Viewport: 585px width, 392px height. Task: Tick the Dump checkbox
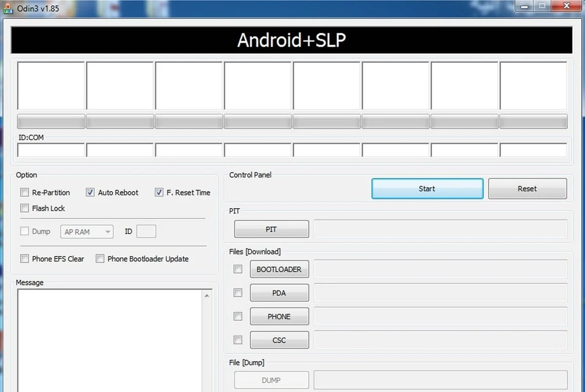[24, 231]
